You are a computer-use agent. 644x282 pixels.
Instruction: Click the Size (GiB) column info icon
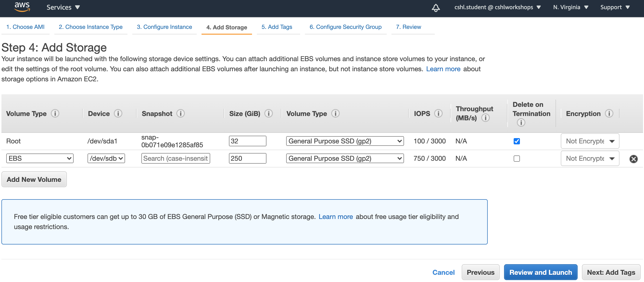[x=269, y=113]
